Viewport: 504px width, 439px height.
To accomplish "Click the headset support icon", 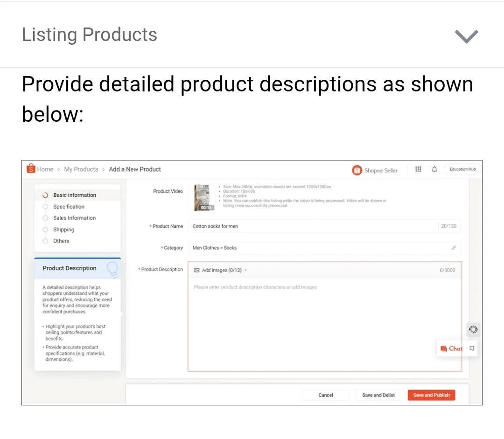I will point(473,330).
